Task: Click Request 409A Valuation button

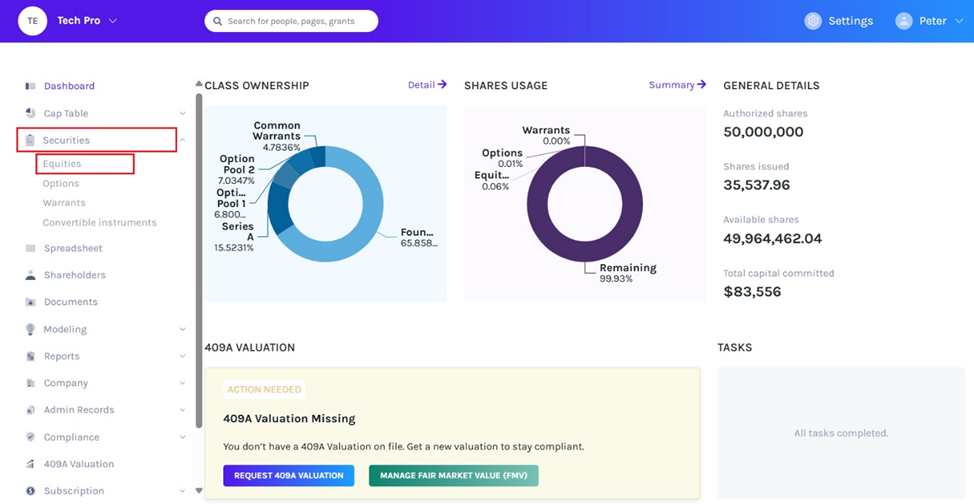Action: tap(288, 475)
